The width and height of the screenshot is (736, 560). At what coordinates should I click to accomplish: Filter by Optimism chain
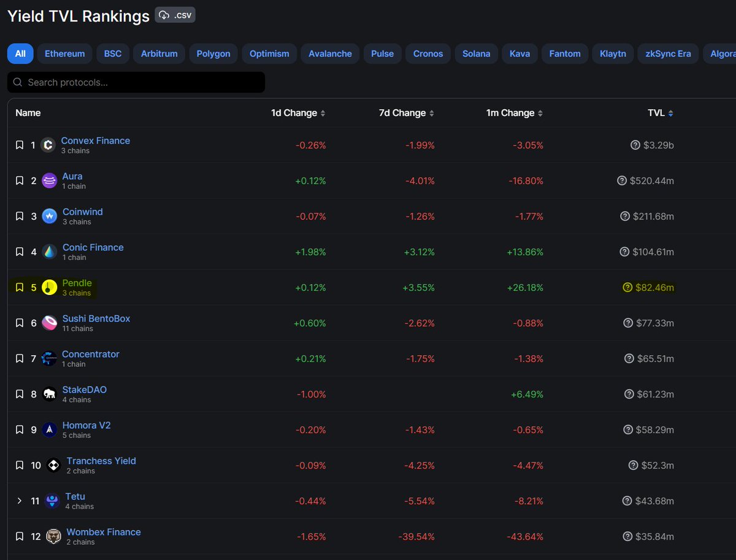(269, 53)
